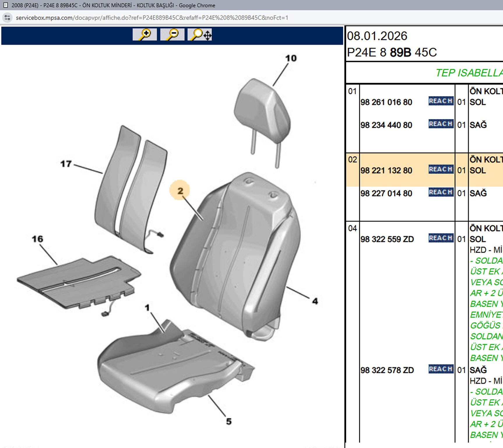Screen dimensions: 503x448
Task: Click REACH badge for part 98 221 132 80
Action: 441,169
